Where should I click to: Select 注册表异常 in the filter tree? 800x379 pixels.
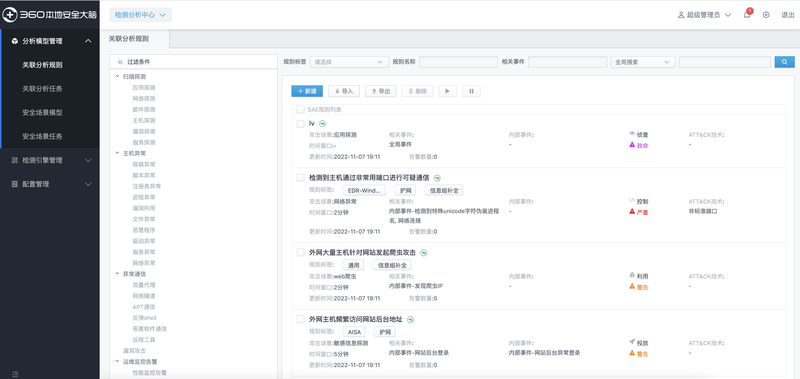point(146,186)
